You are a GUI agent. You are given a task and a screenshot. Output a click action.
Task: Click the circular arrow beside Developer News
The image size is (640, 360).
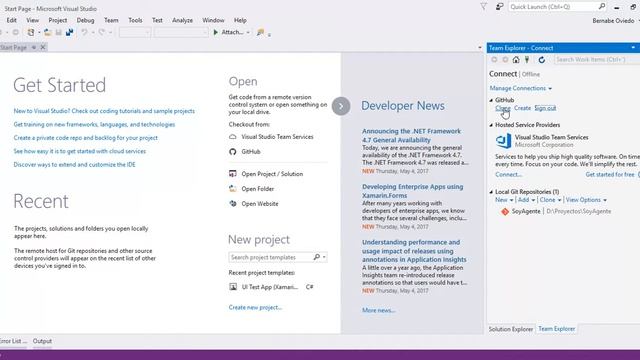[x=341, y=106]
